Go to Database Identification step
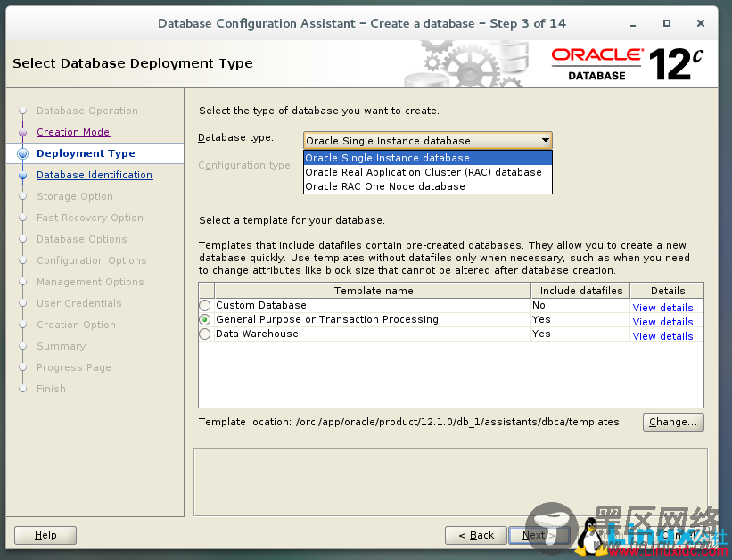The width and height of the screenshot is (732, 560). (95, 175)
